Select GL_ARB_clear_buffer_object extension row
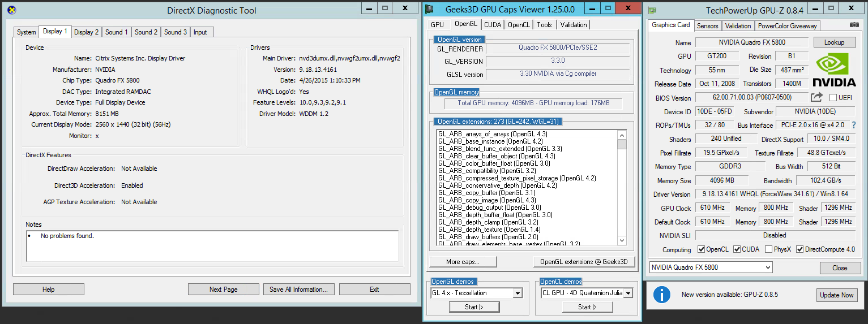 [497, 156]
